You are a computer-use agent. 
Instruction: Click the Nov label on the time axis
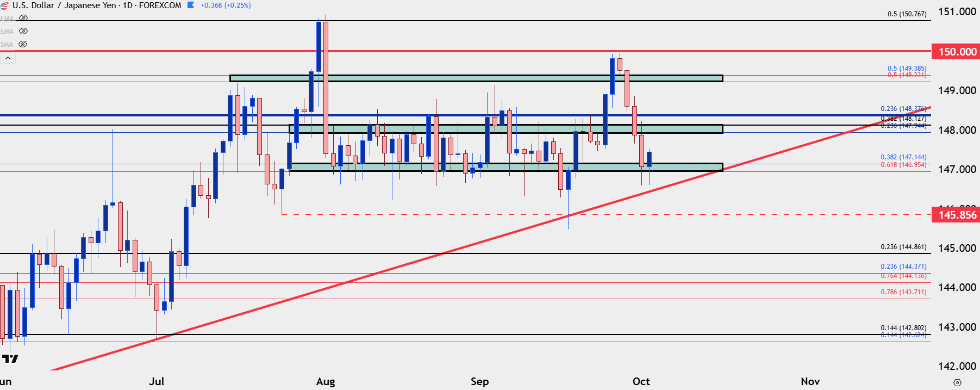click(810, 381)
